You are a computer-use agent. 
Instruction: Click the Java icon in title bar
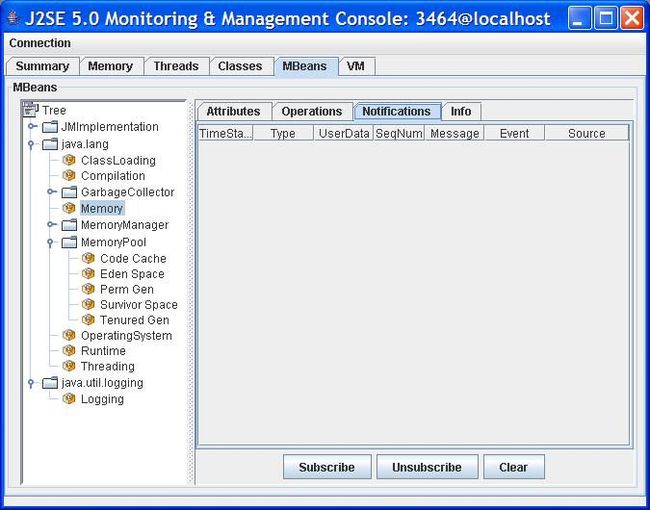click(14, 18)
